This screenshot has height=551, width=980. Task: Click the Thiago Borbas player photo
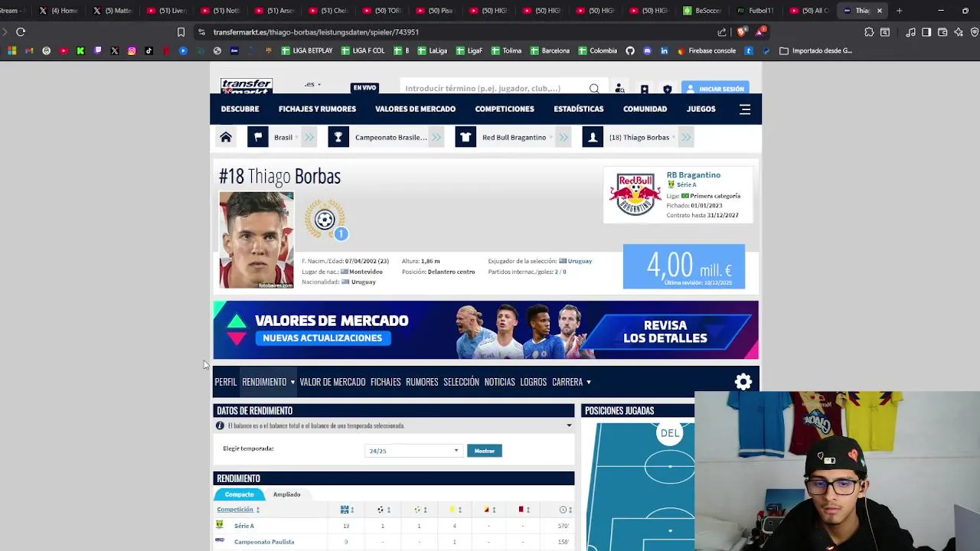click(x=256, y=240)
